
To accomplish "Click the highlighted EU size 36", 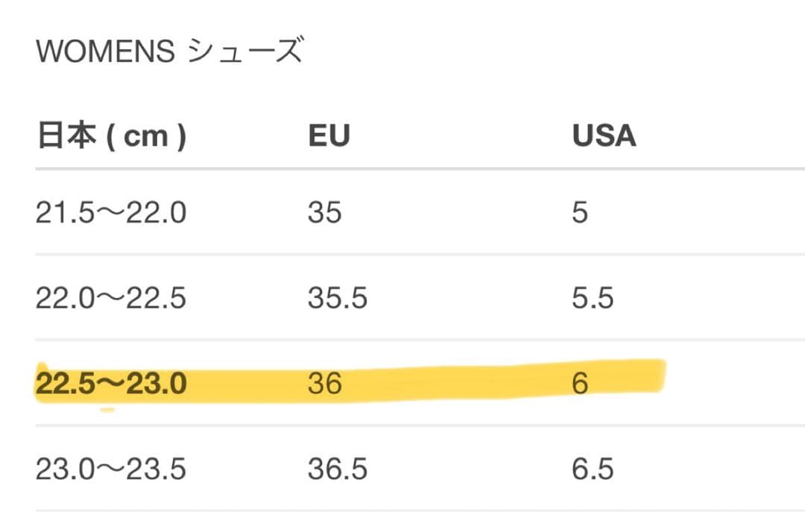I will click(x=324, y=384).
